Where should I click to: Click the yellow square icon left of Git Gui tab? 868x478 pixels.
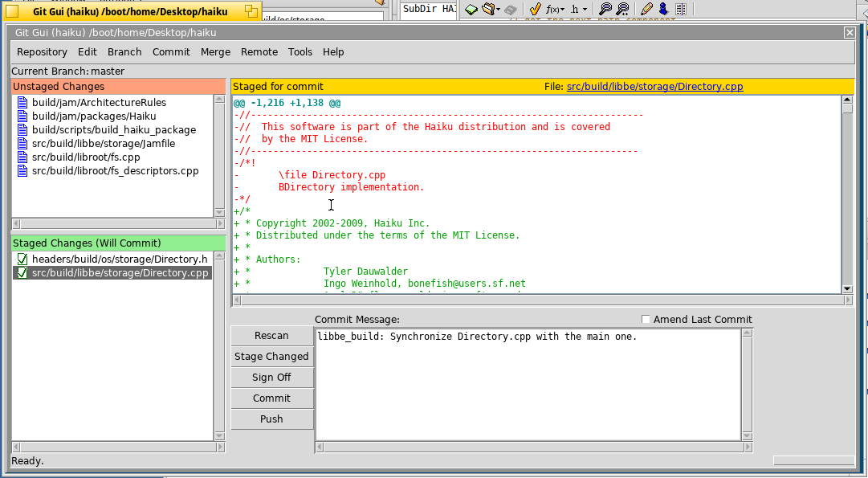pyautogui.click(x=11, y=11)
